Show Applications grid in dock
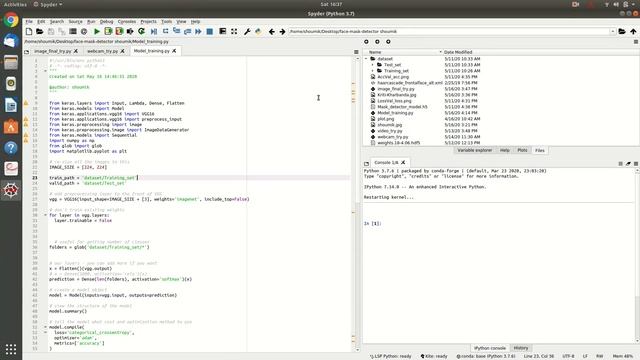640x360 pixels. [x=11, y=349]
